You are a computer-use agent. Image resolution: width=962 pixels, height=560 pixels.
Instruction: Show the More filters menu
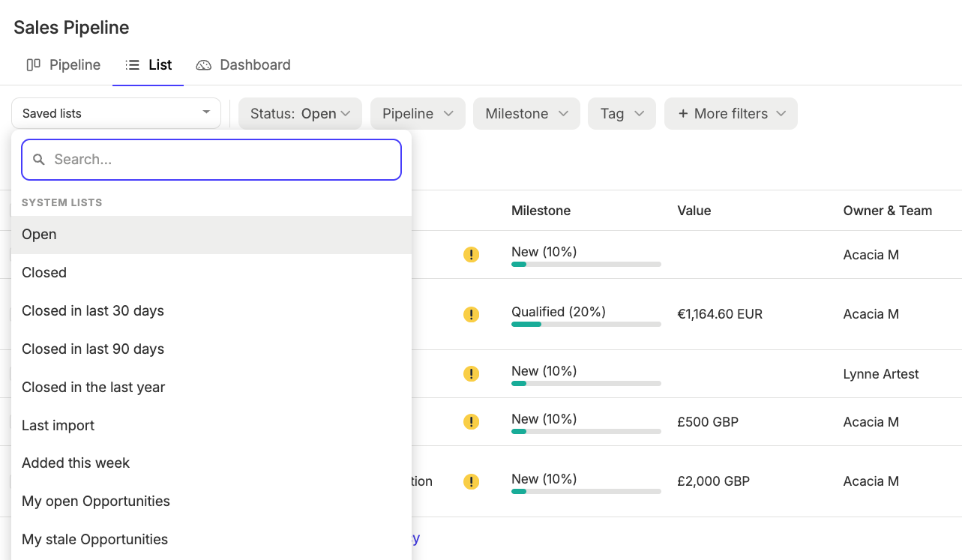[x=731, y=113]
